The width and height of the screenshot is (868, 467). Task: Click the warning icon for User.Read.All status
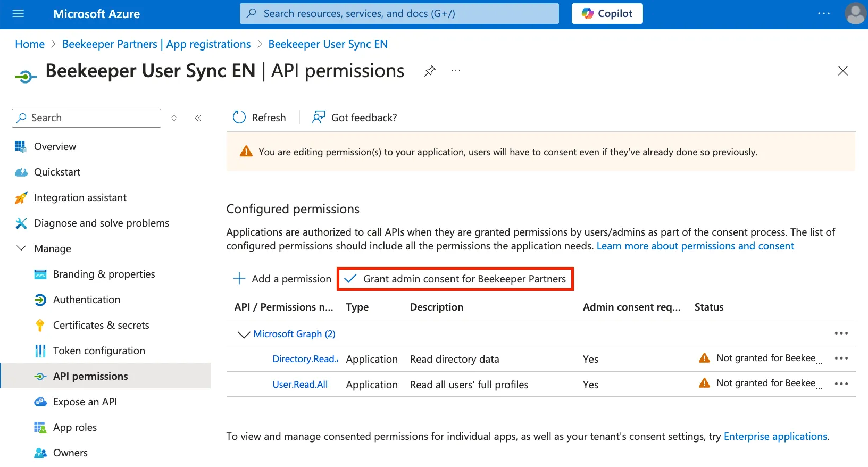pos(705,383)
